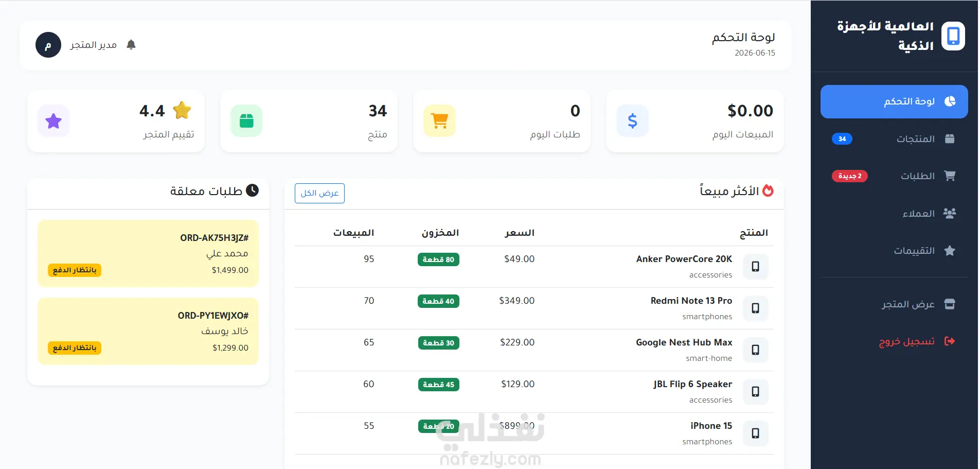Viewport: 980px width, 469px height.
Task: Open pending order ORD-AK75H3JZ
Action: tap(148, 254)
